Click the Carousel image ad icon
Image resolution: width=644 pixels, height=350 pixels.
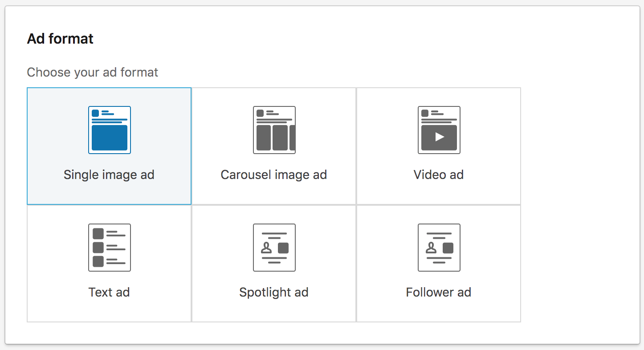click(274, 130)
